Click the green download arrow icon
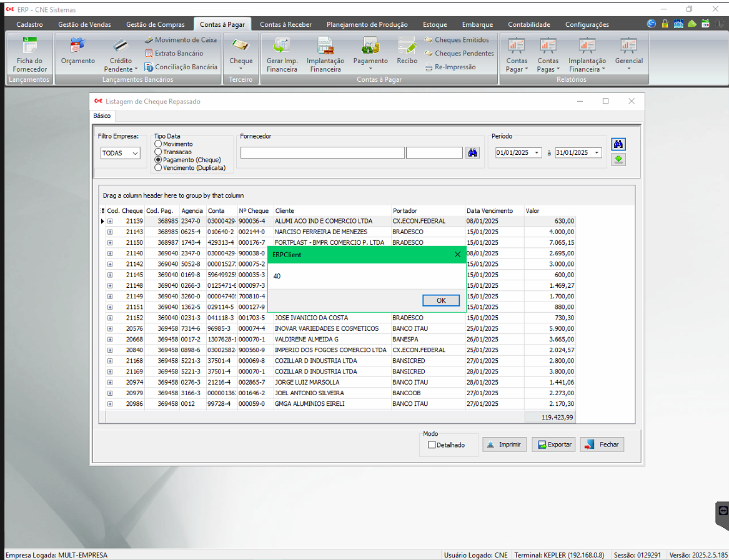This screenshot has width=729, height=560. [x=618, y=159]
